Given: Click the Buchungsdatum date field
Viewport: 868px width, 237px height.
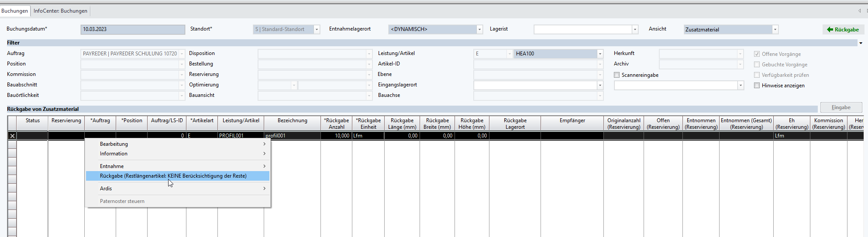Looking at the screenshot, I should click(x=133, y=30).
